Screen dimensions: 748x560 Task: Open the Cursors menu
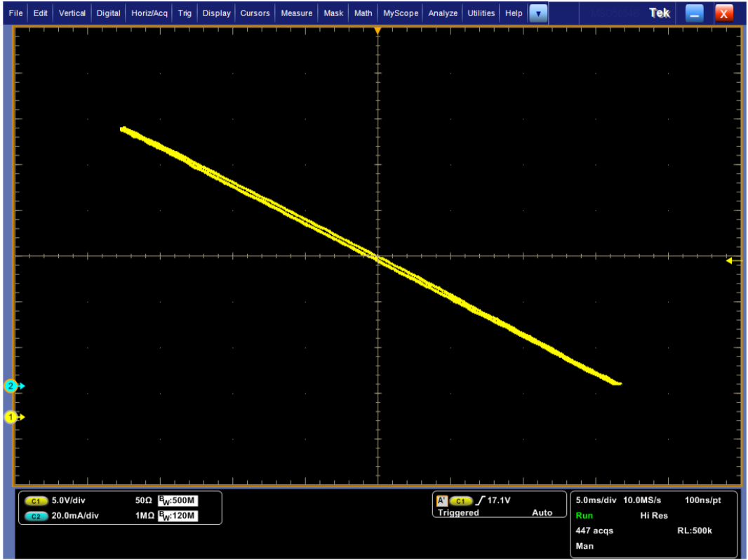(255, 13)
